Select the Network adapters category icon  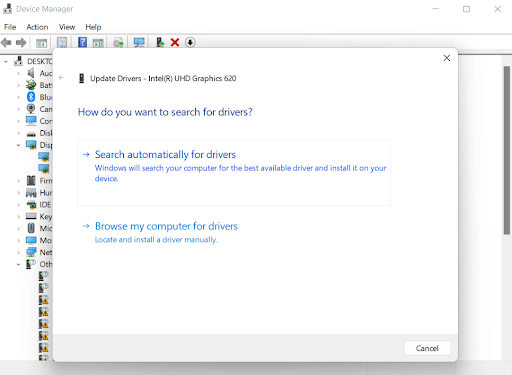coord(31,252)
